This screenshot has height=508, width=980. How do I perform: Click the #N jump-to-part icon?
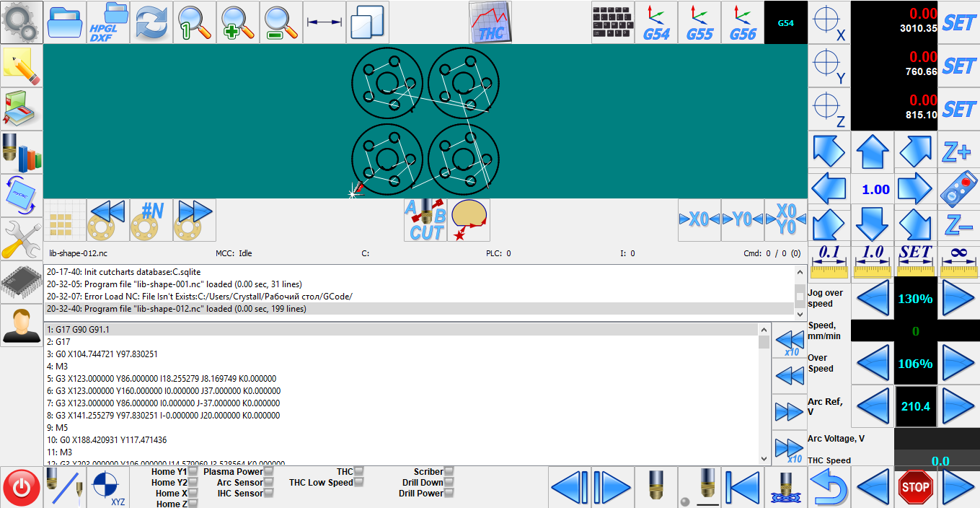tap(151, 220)
